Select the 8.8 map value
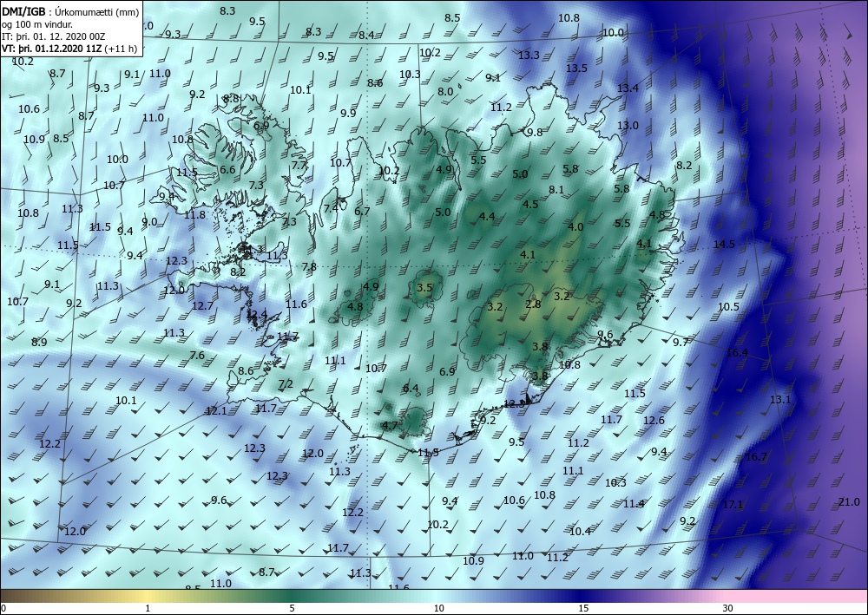Image resolution: width=868 pixels, height=615 pixels. [231, 98]
